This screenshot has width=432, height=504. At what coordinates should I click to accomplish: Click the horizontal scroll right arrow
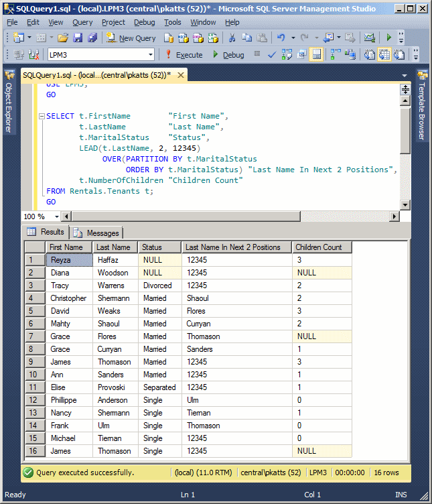394,216
